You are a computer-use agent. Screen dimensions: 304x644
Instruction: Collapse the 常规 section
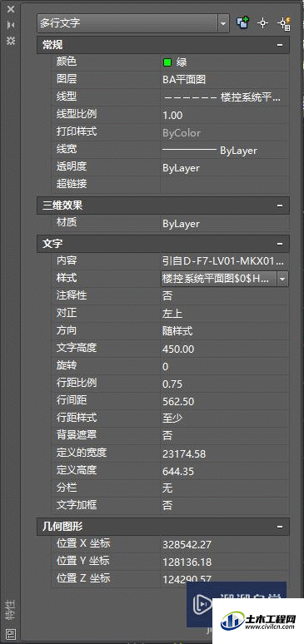[280, 45]
